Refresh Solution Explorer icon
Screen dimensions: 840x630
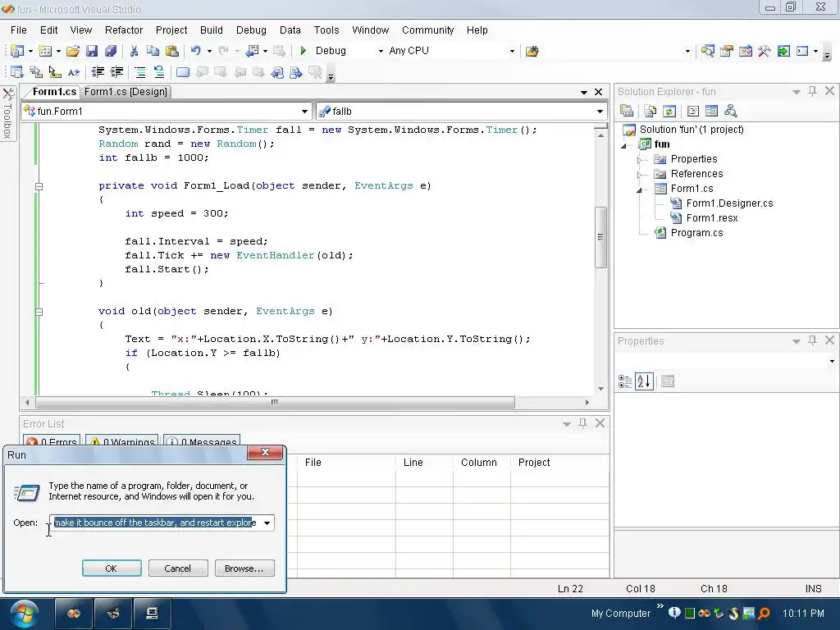click(669, 111)
